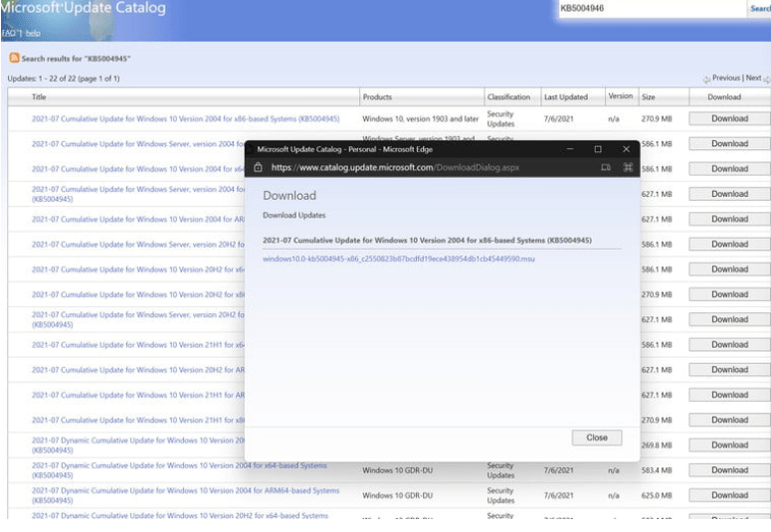Open Dynamic Cumulative Update 2004 x64-based Systems link
The image size is (771, 532).
pyautogui.click(x=179, y=470)
